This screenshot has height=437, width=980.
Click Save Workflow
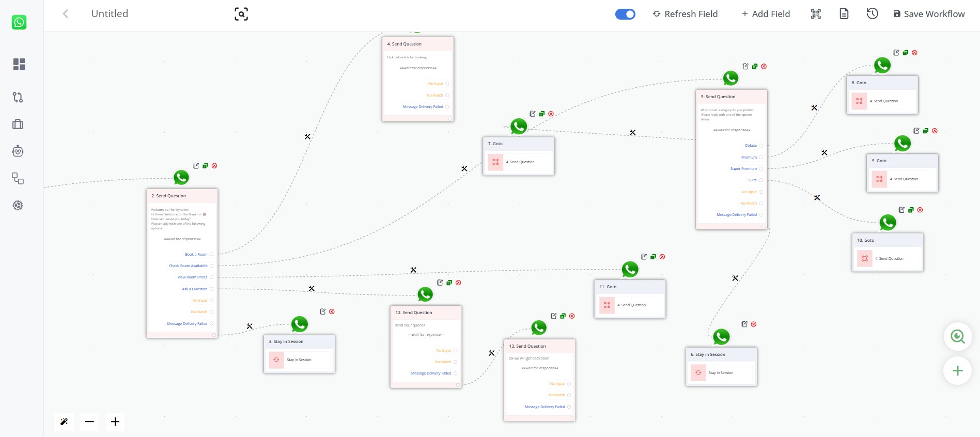click(929, 14)
